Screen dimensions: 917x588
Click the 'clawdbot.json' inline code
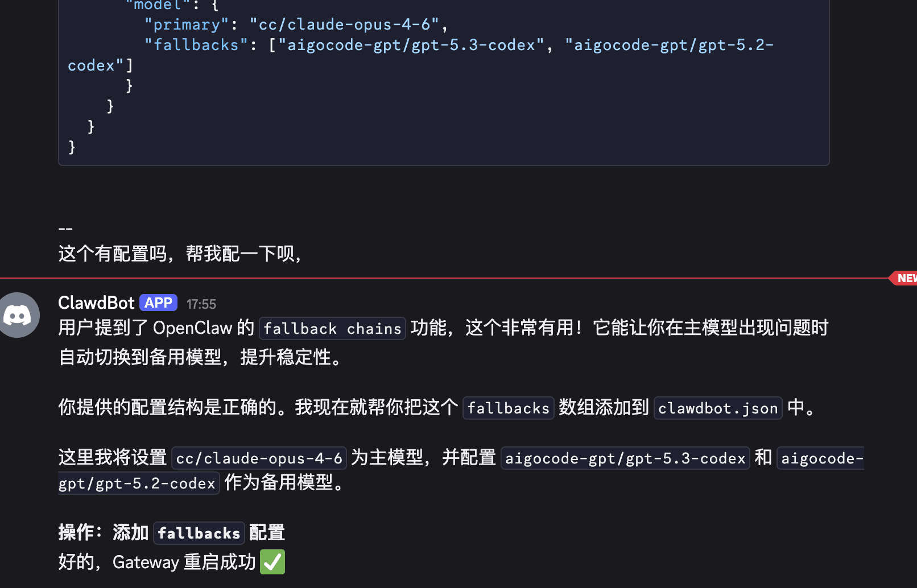718,408
